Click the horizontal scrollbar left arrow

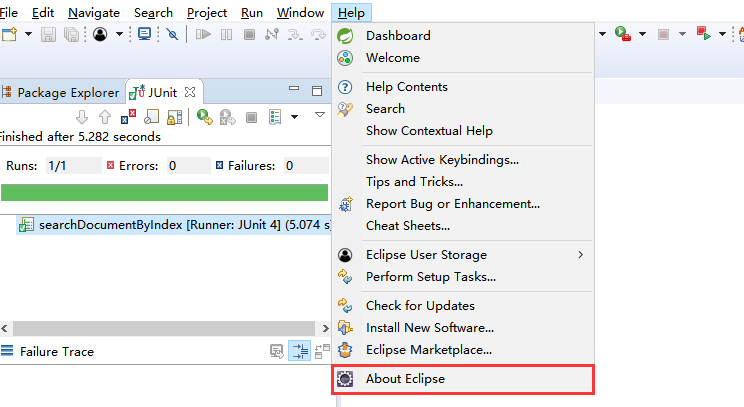tap(5, 328)
